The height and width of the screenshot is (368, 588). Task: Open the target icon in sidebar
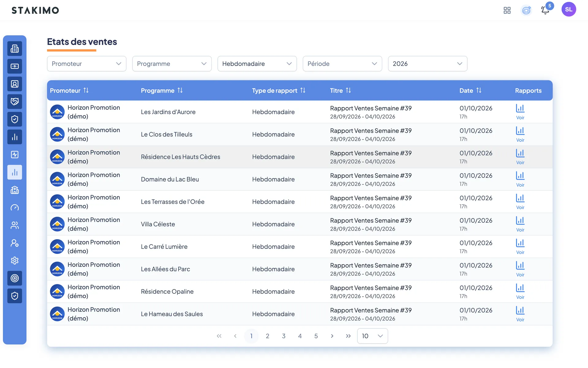[x=15, y=278]
